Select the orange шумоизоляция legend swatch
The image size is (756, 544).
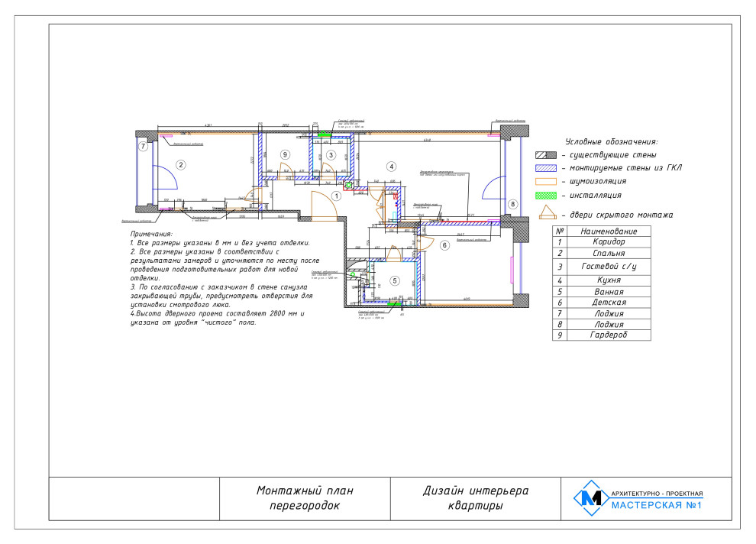tap(545, 182)
